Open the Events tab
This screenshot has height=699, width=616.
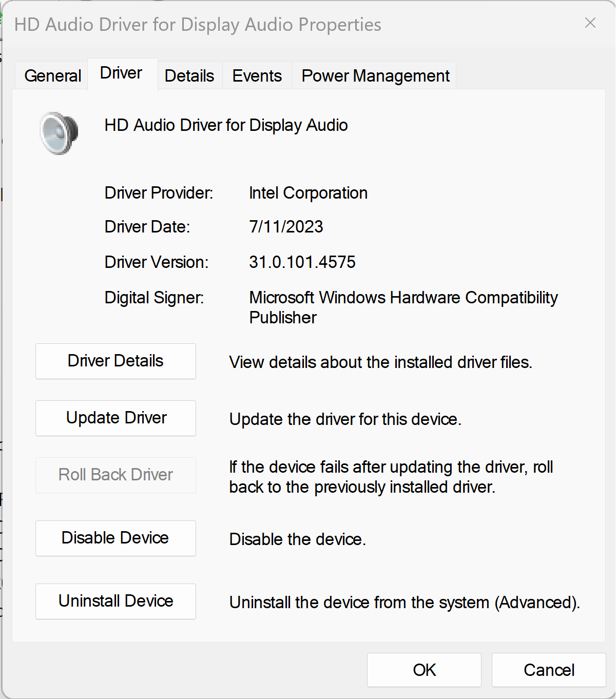click(257, 76)
